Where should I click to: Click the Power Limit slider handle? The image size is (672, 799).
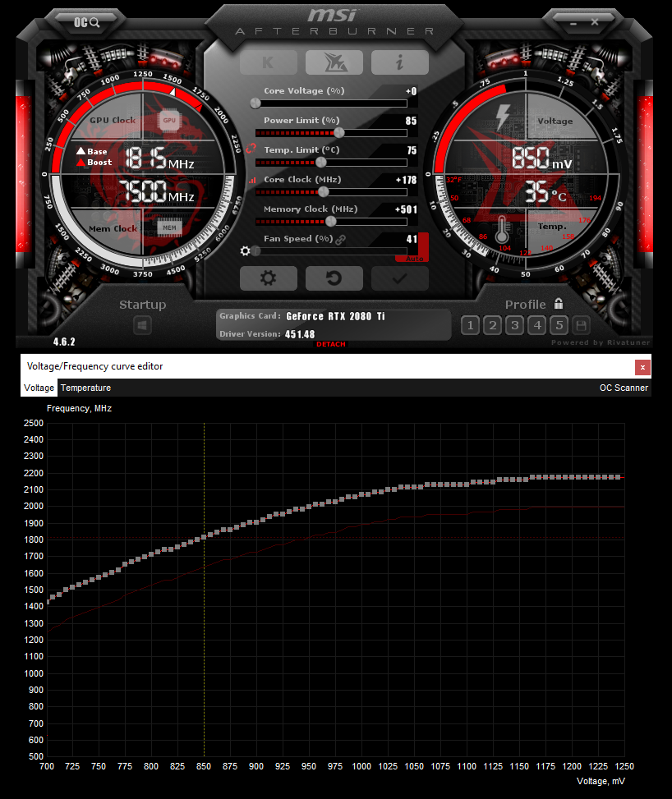(x=339, y=133)
